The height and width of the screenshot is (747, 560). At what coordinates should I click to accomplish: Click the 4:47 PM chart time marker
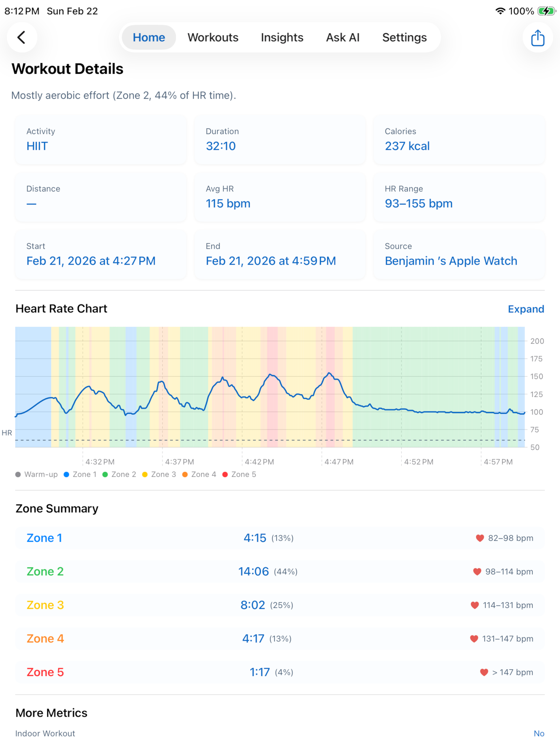point(338,462)
